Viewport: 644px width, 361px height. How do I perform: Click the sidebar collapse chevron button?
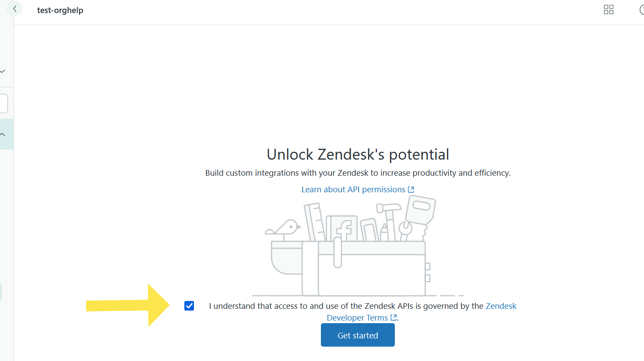14,9
